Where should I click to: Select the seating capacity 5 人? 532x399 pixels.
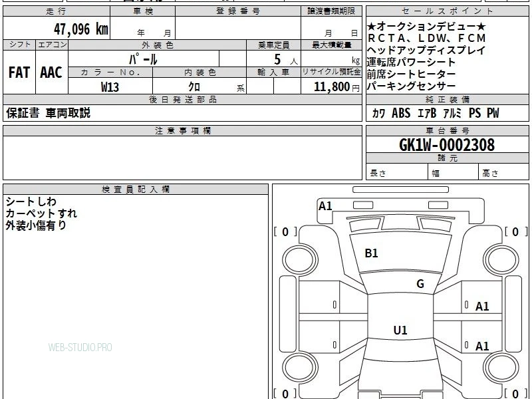[x=286, y=60]
